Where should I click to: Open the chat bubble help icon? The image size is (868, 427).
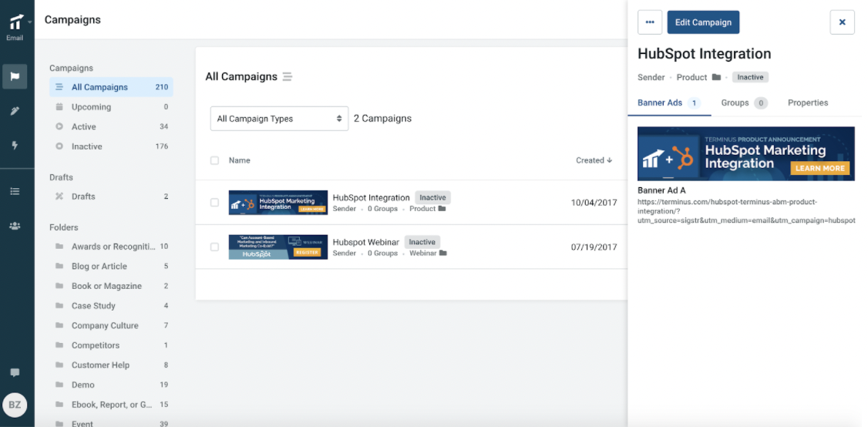15,373
